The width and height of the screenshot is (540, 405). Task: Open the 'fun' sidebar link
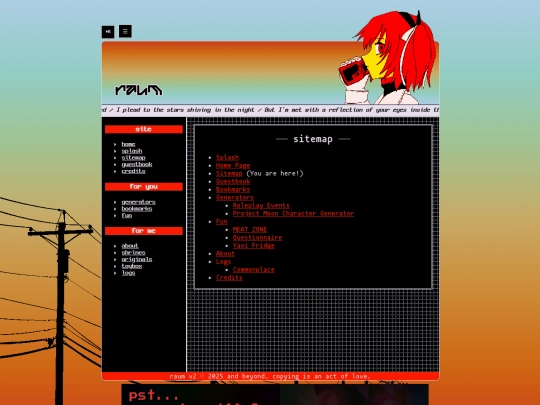pos(127,216)
